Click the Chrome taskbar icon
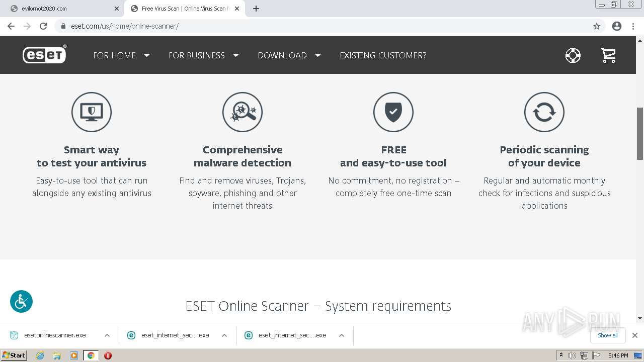The image size is (644, 362). [x=91, y=355]
